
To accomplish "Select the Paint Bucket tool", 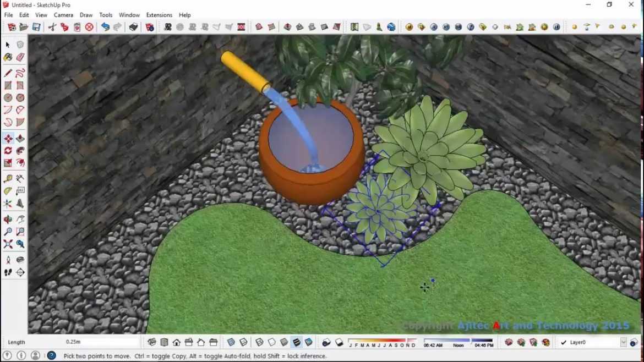I will (8, 57).
